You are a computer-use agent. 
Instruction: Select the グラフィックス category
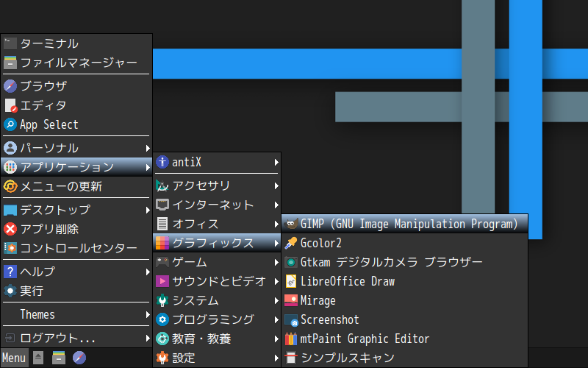[x=217, y=243]
